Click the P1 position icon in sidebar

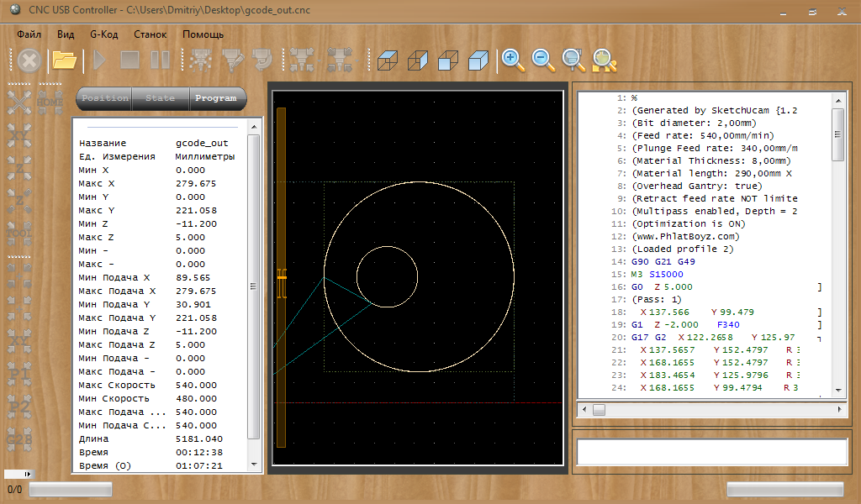19,374
